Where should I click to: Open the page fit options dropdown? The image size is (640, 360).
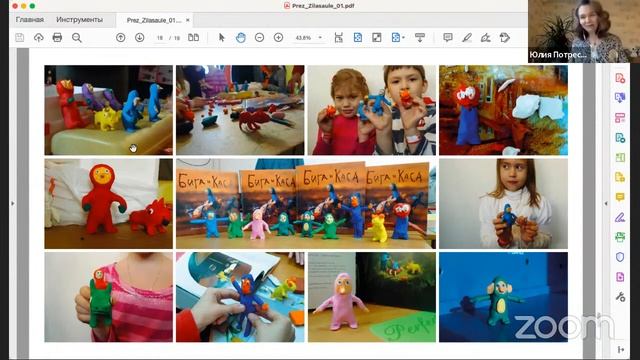click(x=398, y=38)
